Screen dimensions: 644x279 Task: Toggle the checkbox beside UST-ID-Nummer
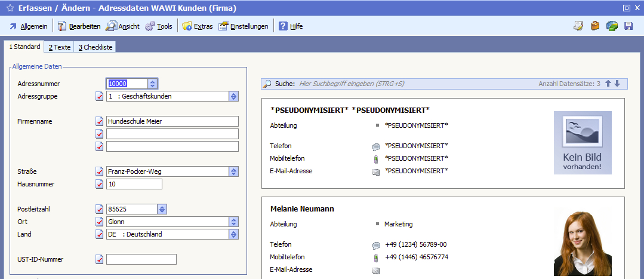pyautogui.click(x=99, y=259)
